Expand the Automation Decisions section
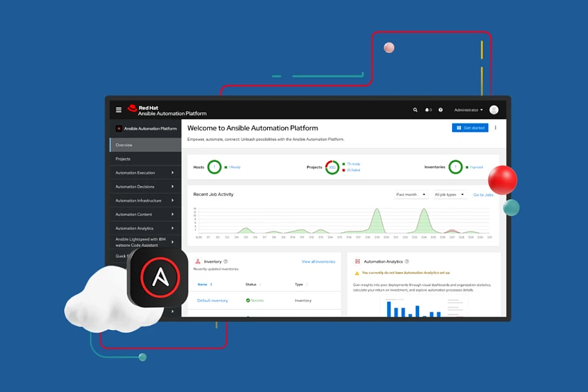 (x=146, y=187)
